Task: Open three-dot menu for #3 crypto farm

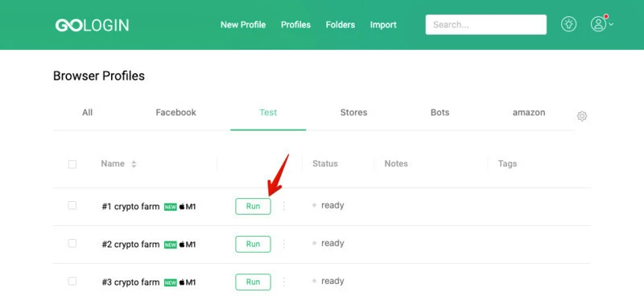Action: (x=284, y=282)
